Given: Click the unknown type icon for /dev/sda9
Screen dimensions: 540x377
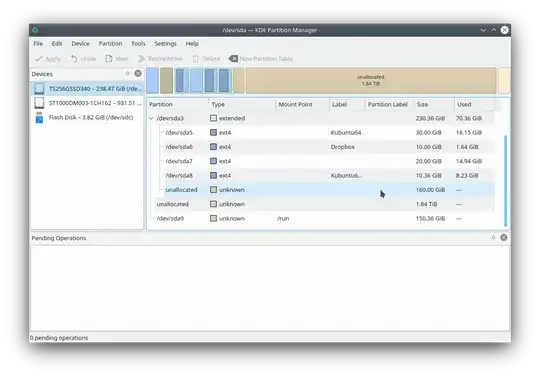Looking at the screenshot, I should coord(214,218).
